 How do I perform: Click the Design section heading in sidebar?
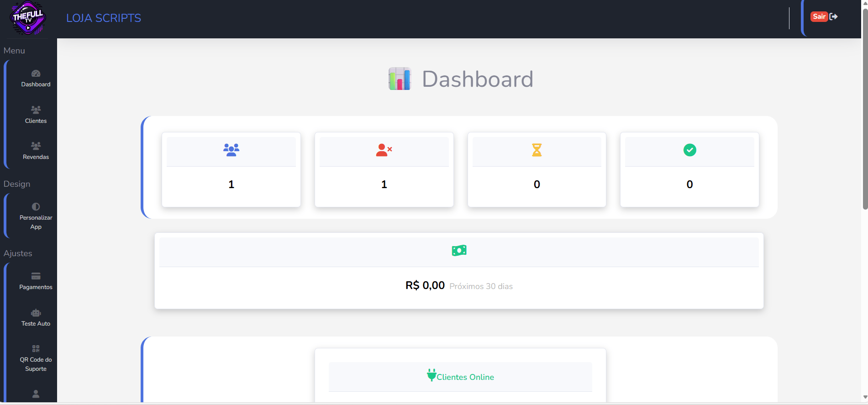click(17, 184)
